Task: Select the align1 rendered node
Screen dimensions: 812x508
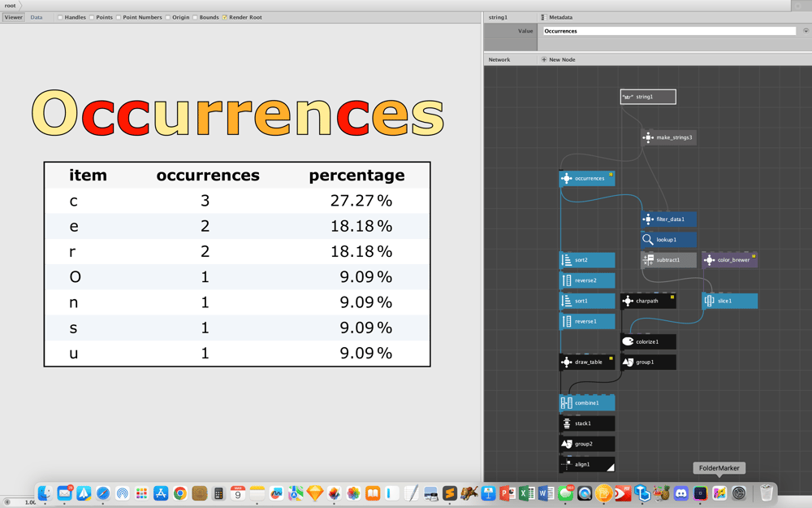Action: [x=587, y=464]
